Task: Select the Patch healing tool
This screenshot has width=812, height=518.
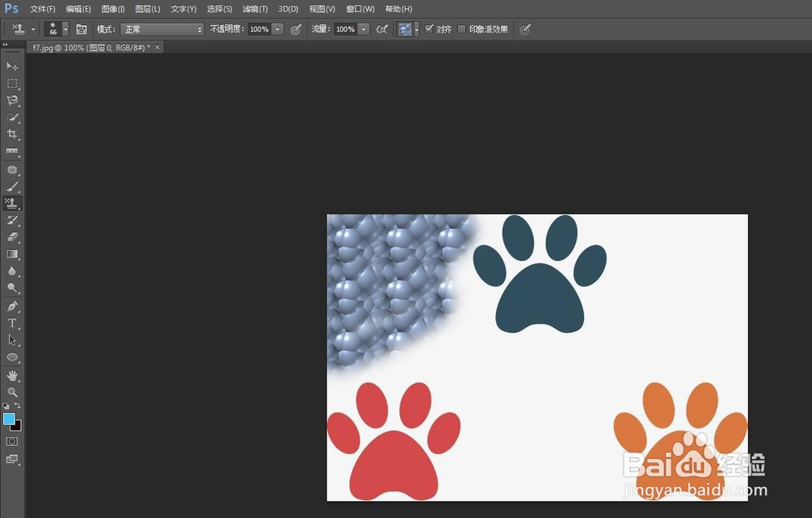Action: pos(12,170)
